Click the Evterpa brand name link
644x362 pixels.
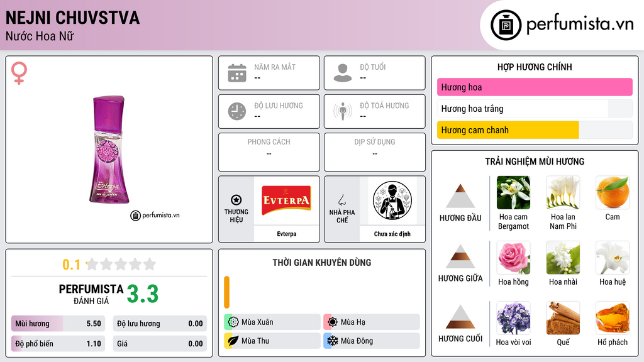287,234
